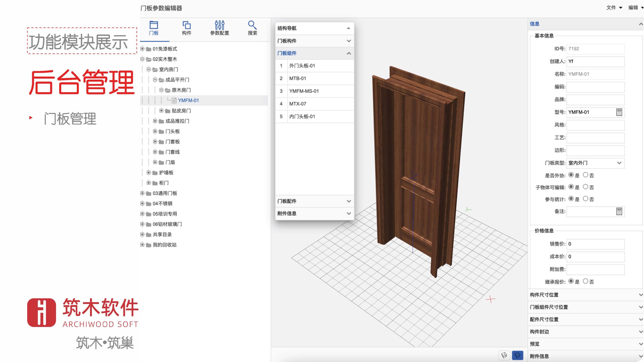Open 参数配置 sliders icon
Screen dimensions: 644x362
point(219,25)
